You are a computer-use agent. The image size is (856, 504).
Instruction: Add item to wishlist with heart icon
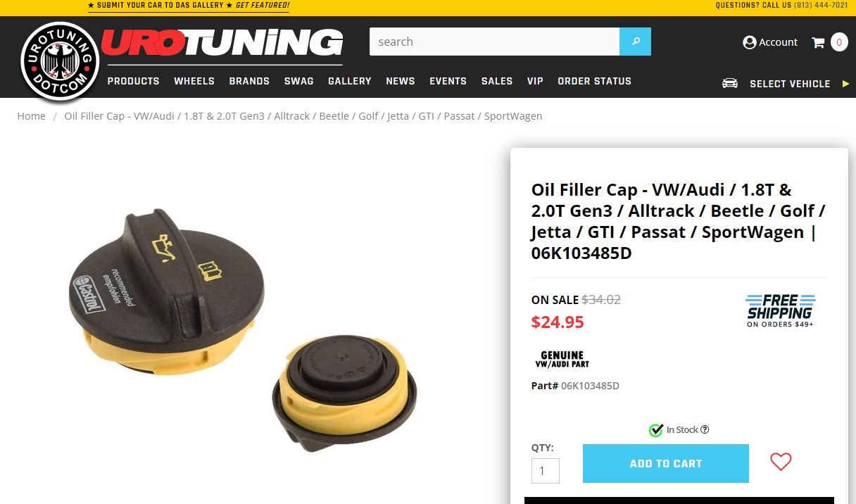[x=781, y=462]
